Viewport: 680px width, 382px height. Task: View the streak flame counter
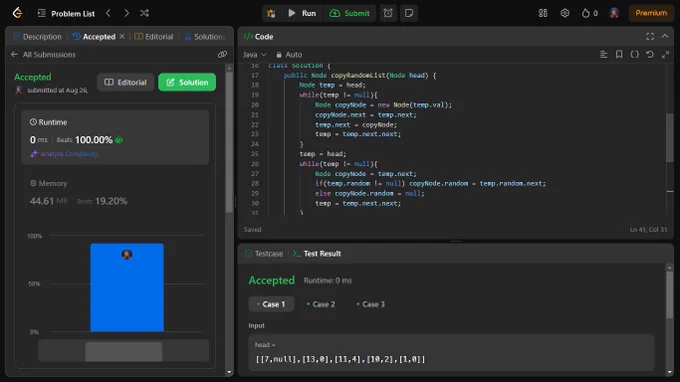click(x=589, y=13)
